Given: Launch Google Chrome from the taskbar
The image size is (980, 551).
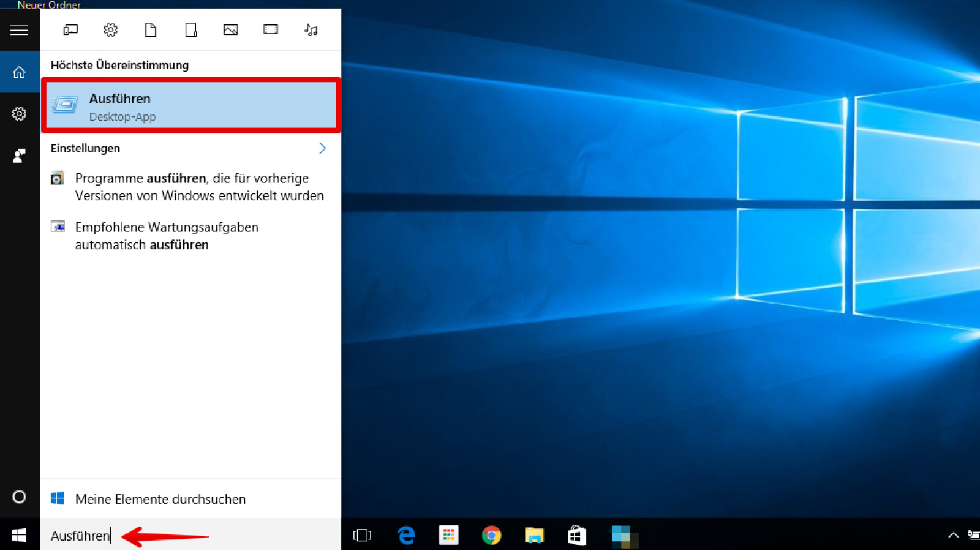Looking at the screenshot, I should click(491, 536).
